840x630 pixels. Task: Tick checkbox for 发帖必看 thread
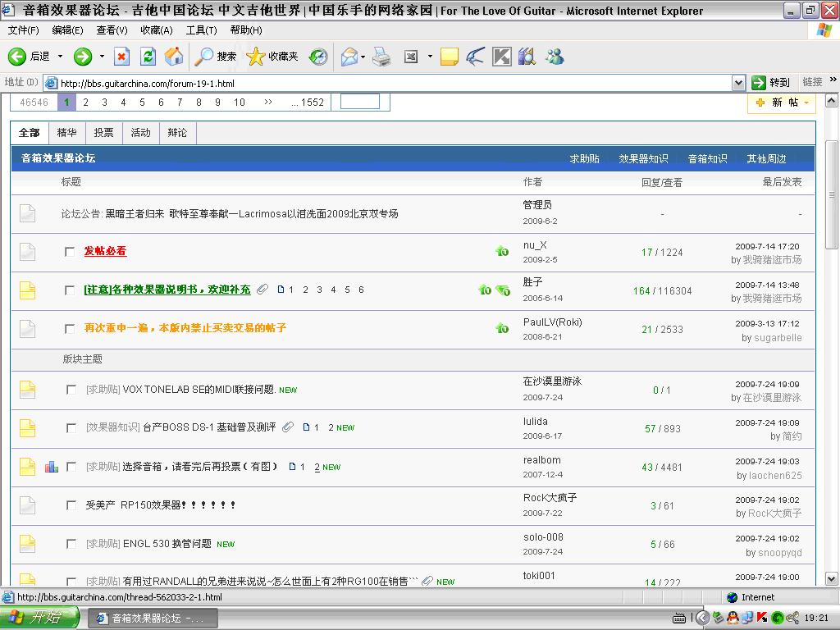point(70,251)
